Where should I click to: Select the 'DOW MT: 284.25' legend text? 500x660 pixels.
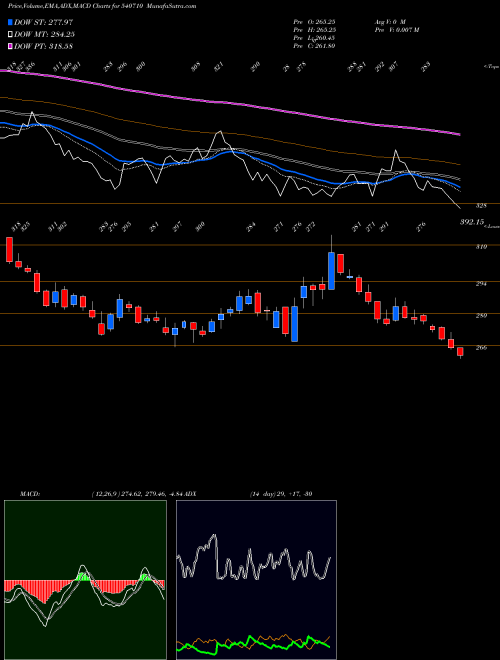(45, 34)
